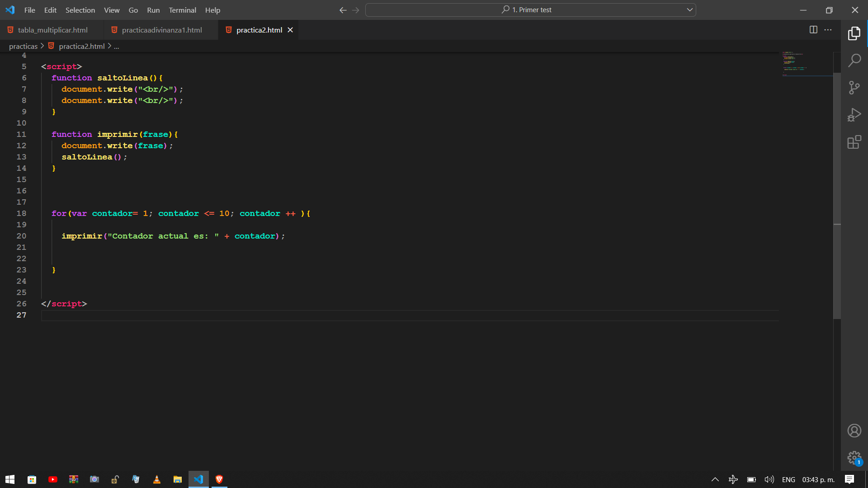The image size is (868, 488).
Task: Open the Explorer view in activity bar
Action: pyautogui.click(x=854, y=33)
